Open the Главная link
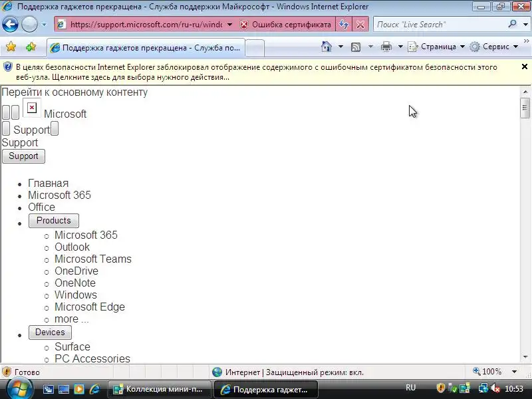 (x=48, y=184)
